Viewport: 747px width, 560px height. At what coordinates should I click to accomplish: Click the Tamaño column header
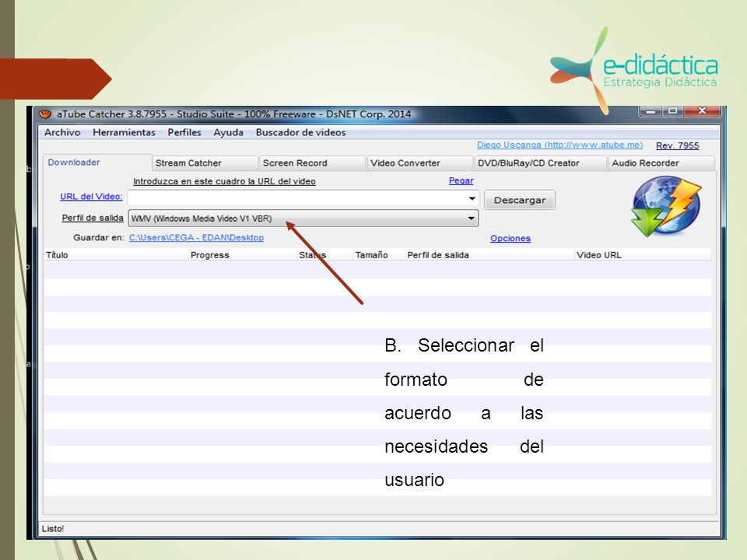[379, 255]
